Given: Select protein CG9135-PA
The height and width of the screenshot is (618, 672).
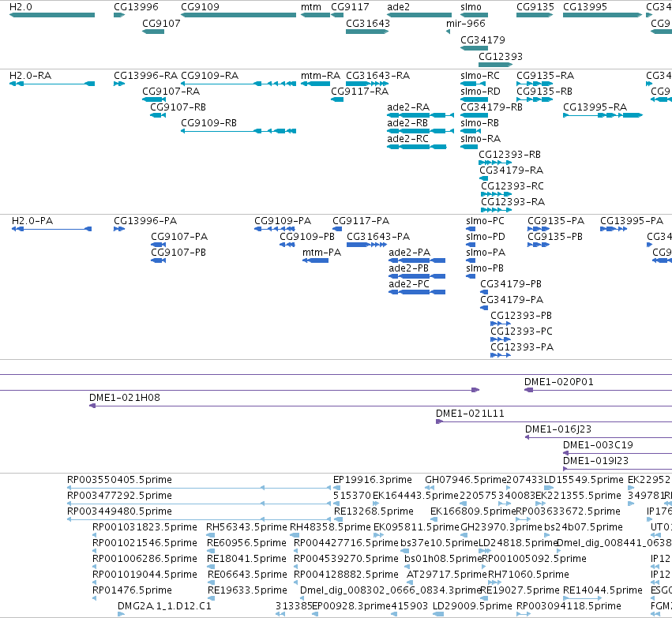Looking at the screenshot, I should tap(539, 229).
